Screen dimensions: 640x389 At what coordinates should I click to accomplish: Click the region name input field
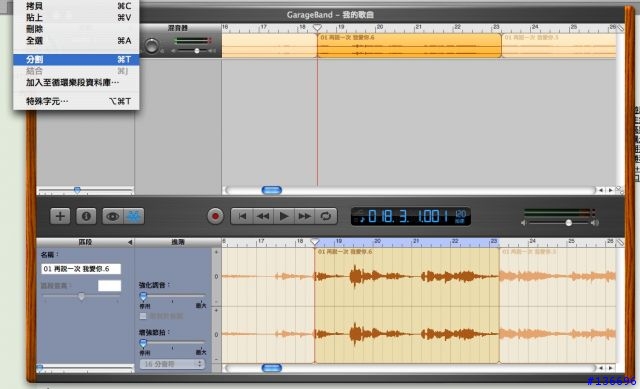(81, 269)
